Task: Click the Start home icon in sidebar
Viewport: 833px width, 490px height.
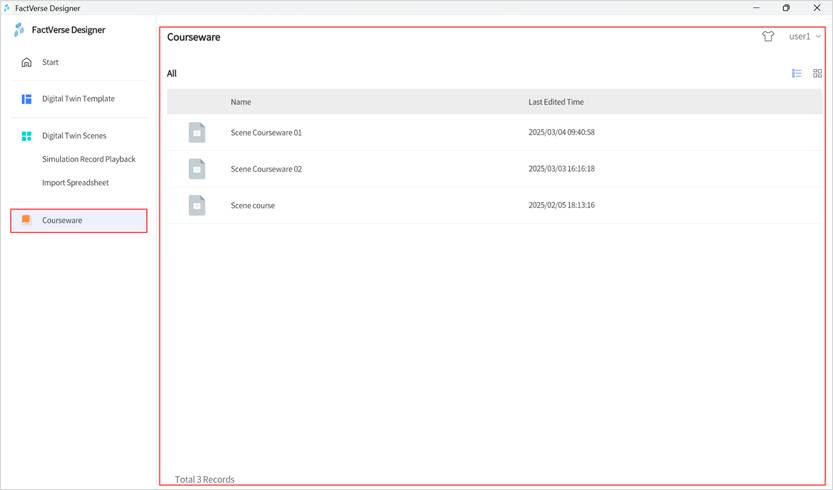Action: [27, 62]
